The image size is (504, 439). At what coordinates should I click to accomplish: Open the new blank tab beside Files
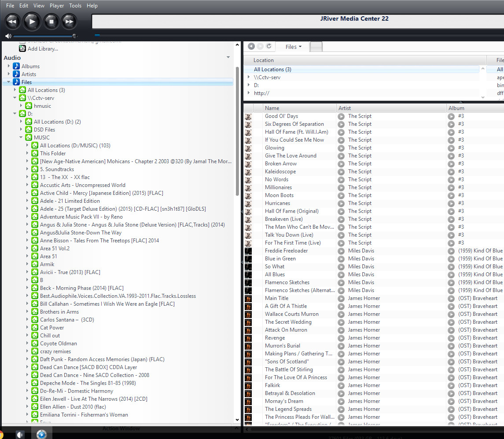[x=316, y=47]
